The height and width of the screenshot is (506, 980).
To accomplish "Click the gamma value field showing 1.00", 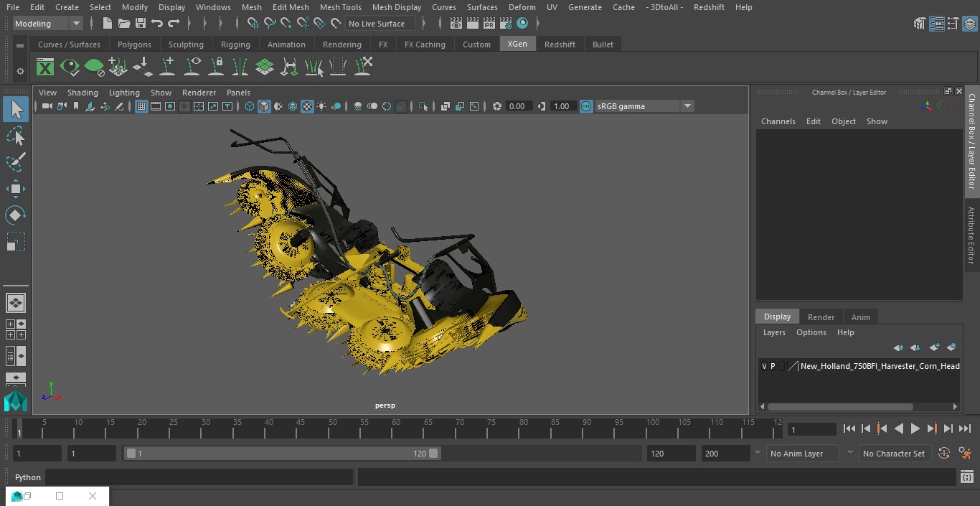I will (x=562, y=106).
